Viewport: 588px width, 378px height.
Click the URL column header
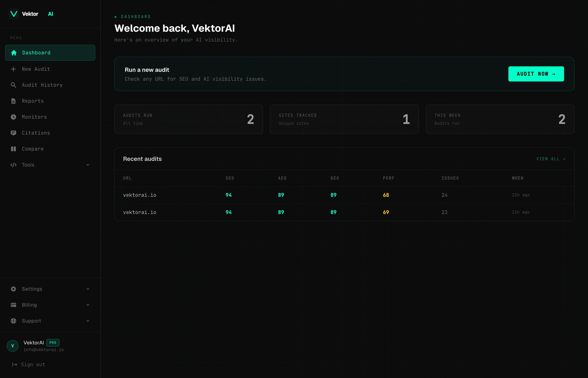127,178
